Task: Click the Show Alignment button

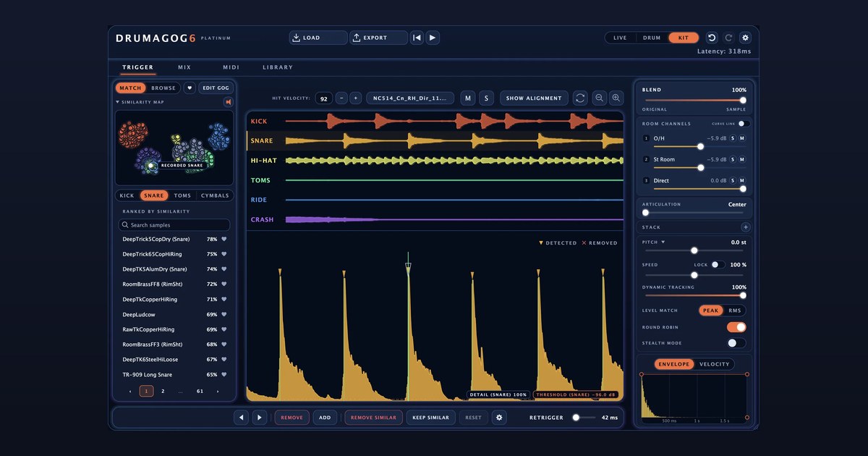Action: 534,98
